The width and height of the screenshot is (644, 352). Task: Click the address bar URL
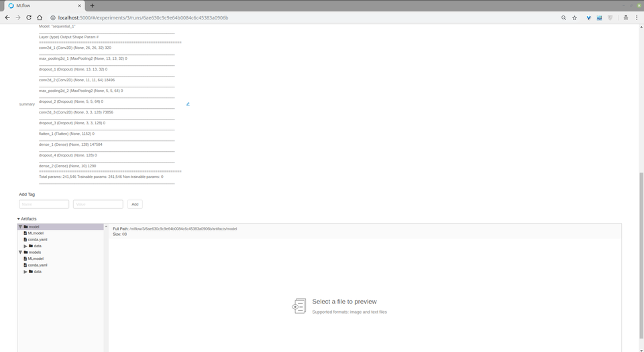[x=143, y=17]
